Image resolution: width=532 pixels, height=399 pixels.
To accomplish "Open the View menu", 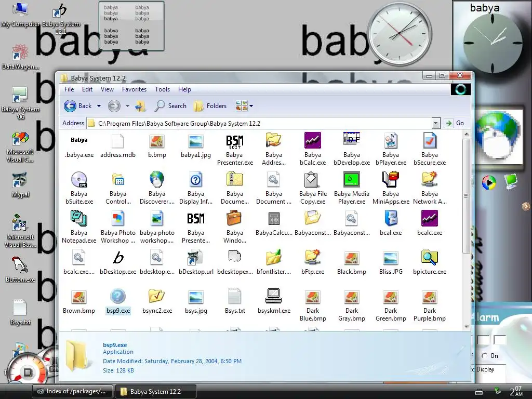I will coord(107,89).
